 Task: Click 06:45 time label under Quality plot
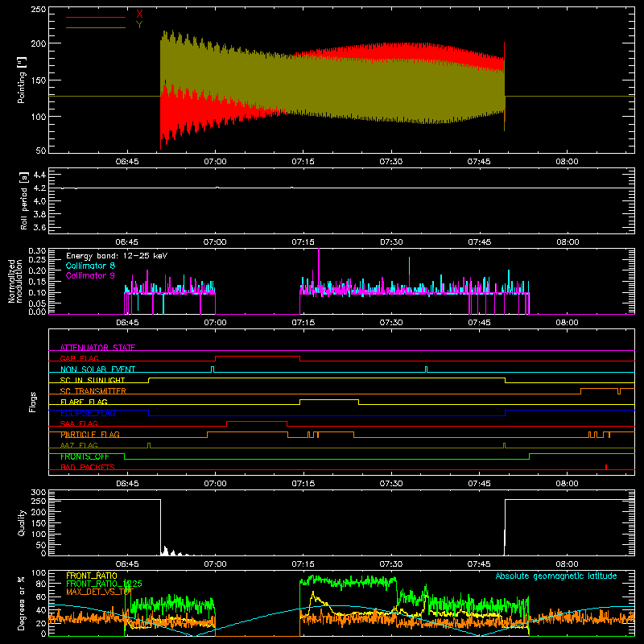(x=127, y=564)
